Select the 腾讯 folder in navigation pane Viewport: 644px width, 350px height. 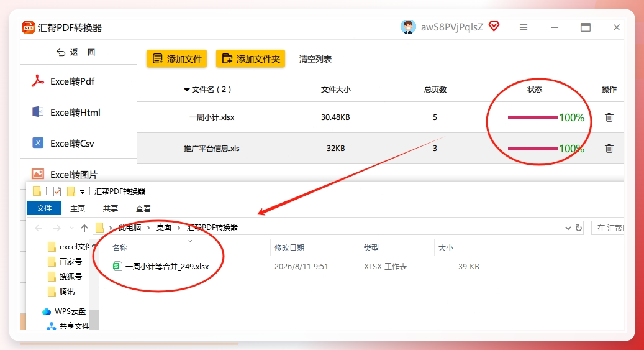pyautogui.click(x=61, y=291)
